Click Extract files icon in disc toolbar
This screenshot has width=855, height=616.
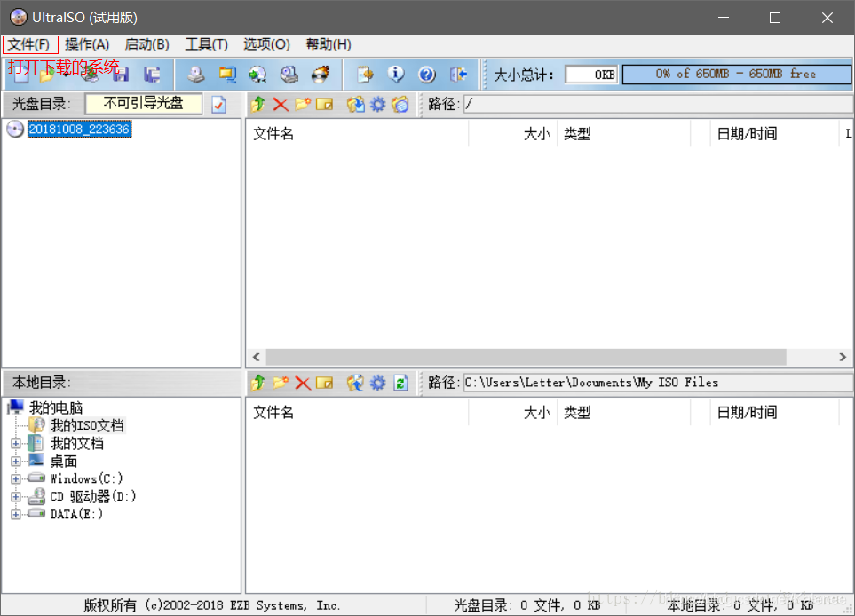coord(355,104)
